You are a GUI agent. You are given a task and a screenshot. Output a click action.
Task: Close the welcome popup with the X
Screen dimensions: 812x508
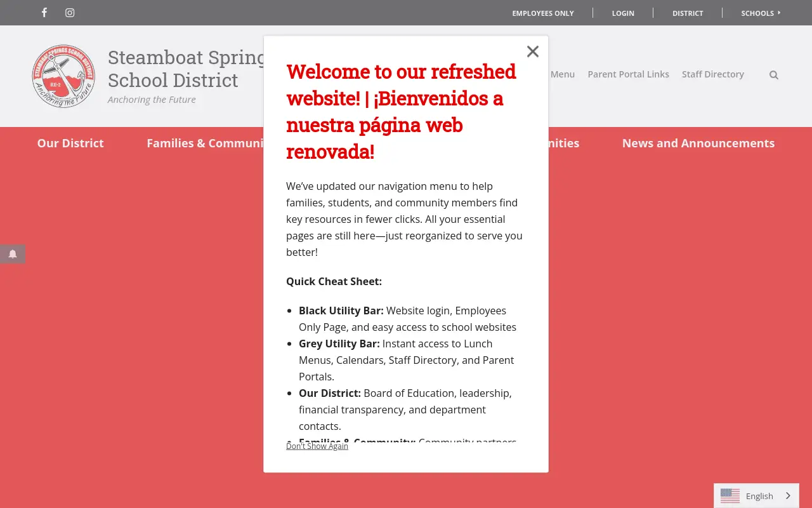pyautogui.click(x=533, y=51)
